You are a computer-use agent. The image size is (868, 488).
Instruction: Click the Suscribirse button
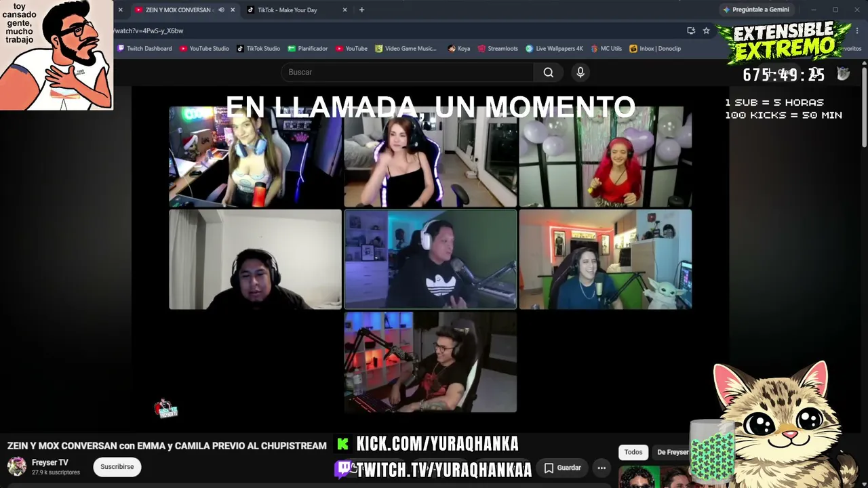click(x=117, y=467)
